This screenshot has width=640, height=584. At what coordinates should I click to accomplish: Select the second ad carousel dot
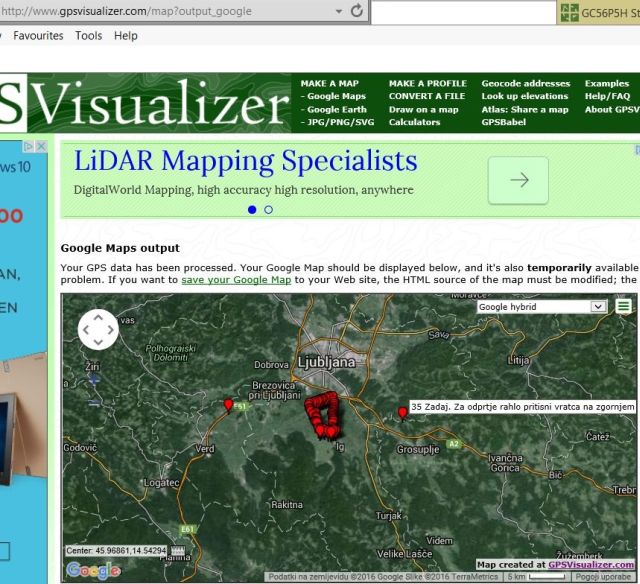pos(268,210)
